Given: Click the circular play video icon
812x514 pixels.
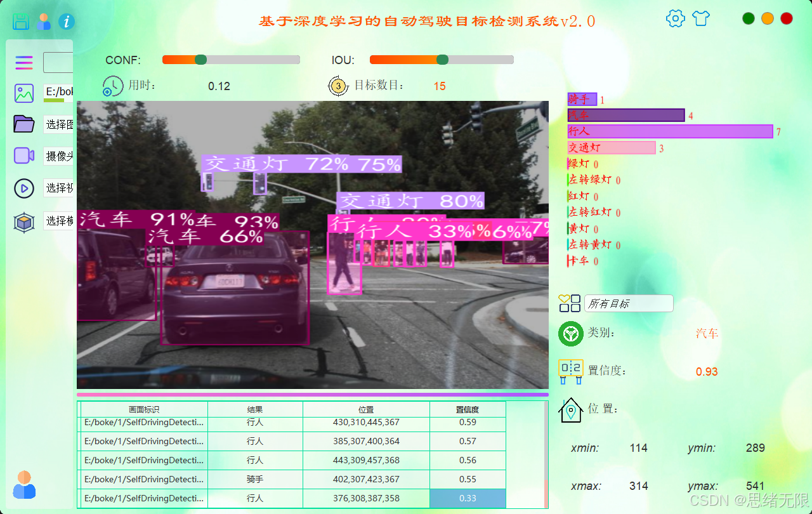Looking at the screenshot, I should click(23, 188).
